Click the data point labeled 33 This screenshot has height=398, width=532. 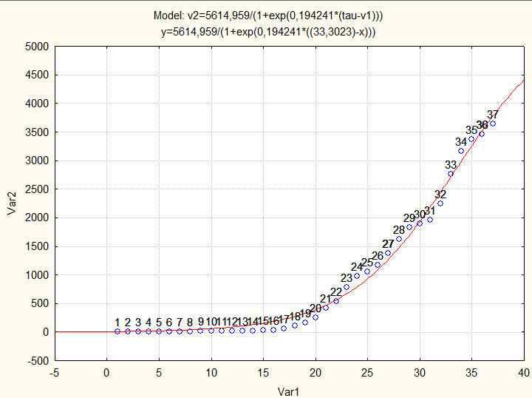[451, 174]
